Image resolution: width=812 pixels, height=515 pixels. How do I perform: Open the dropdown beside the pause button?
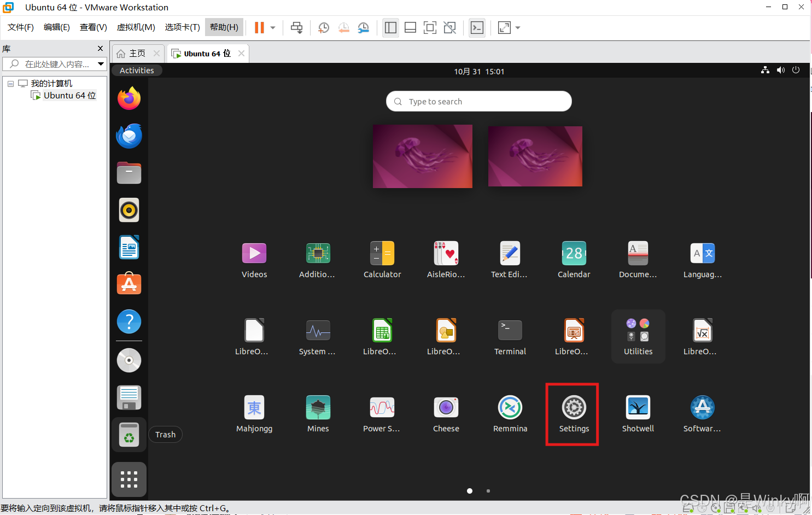click(273, 28)
